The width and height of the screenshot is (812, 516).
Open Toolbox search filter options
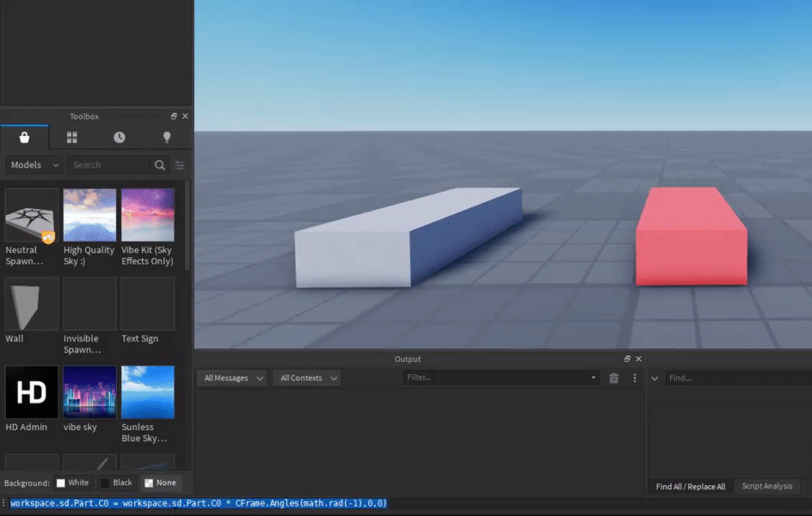[x=179, y=165]
